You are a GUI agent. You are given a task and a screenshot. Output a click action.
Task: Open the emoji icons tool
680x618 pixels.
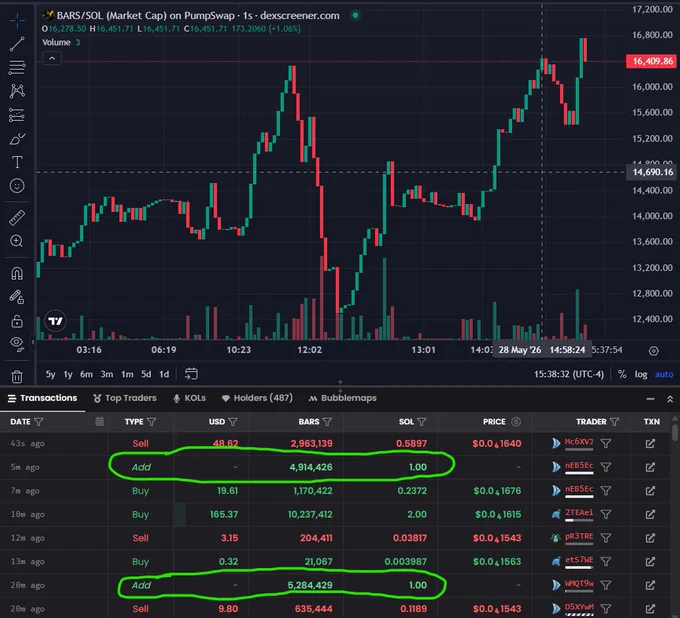pos(17,186)
